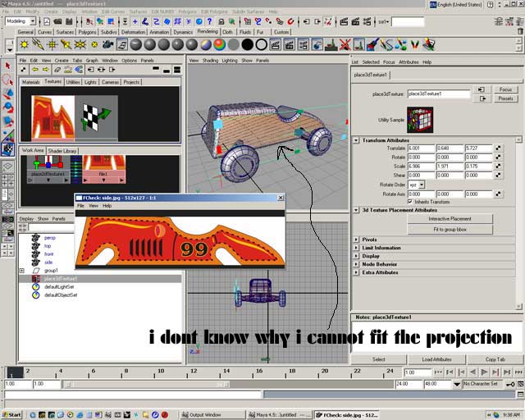Toggle the Inherits Transform checkbox
The height and width of the screenshot is (420, 525).
(x=410, y=202)
